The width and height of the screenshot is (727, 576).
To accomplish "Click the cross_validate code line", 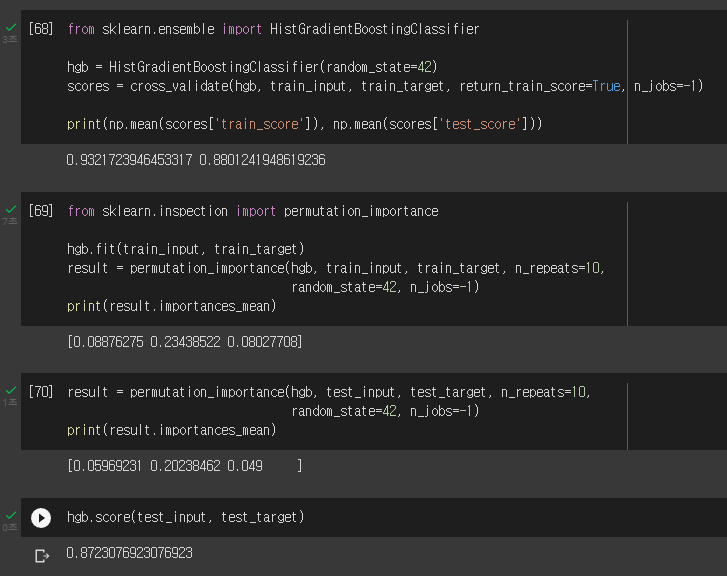I will pyautogui.click(x=385, y=86).
